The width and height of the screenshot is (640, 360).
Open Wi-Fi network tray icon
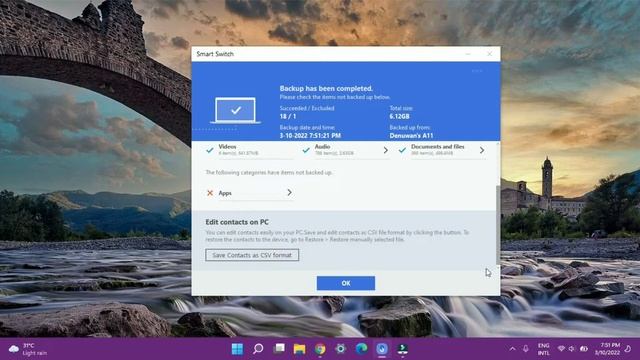(562, 349)
